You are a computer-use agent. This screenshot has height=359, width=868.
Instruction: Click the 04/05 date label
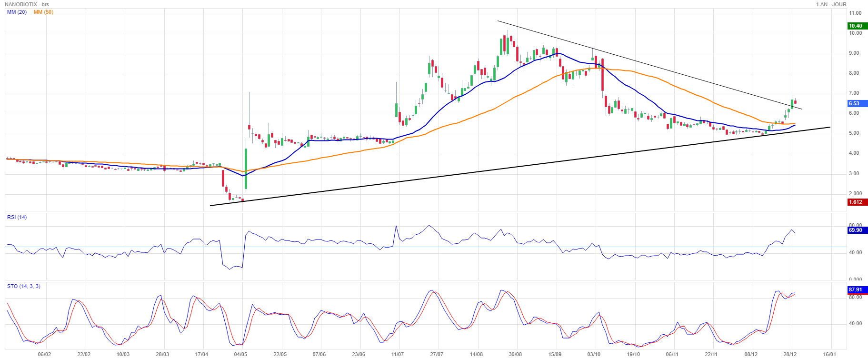(240, 354)
